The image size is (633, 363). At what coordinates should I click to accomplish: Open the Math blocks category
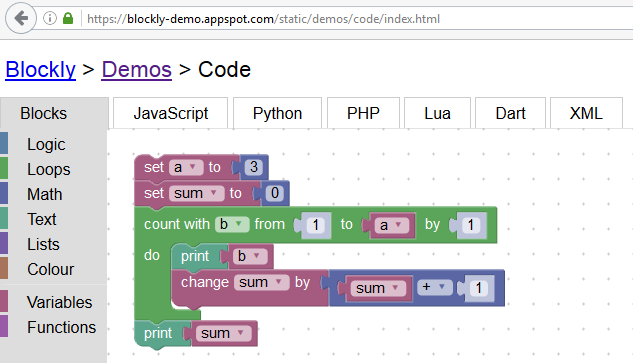click(x=44, y=194)
